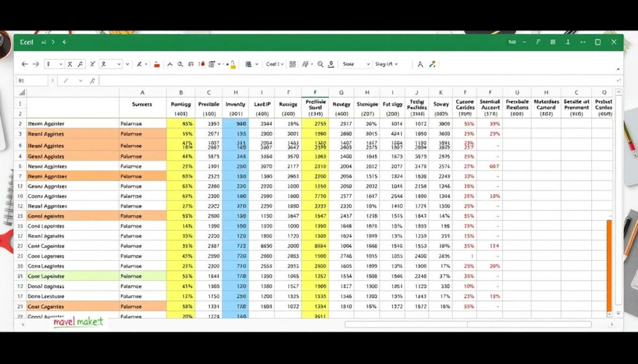The width and height of the screenshot is (638, 364).
Task: Expand the chevron in the formula bar
Action: tap(80, 81)
